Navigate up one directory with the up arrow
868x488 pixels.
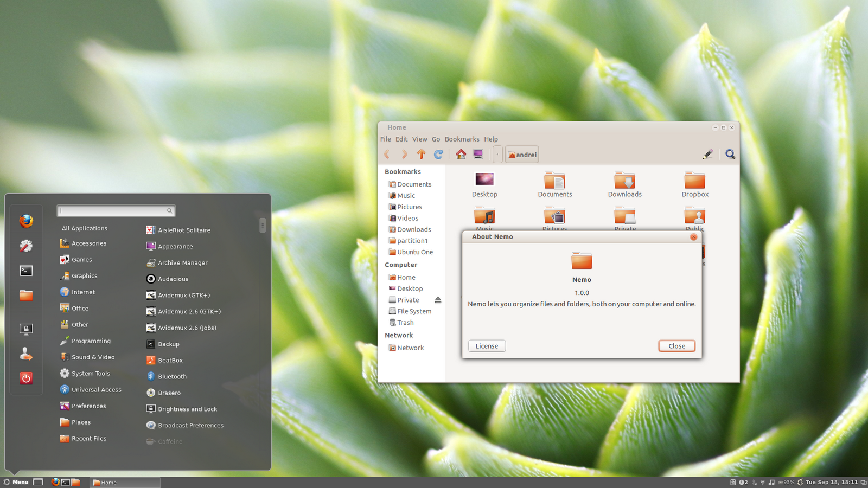pos(421,154)
